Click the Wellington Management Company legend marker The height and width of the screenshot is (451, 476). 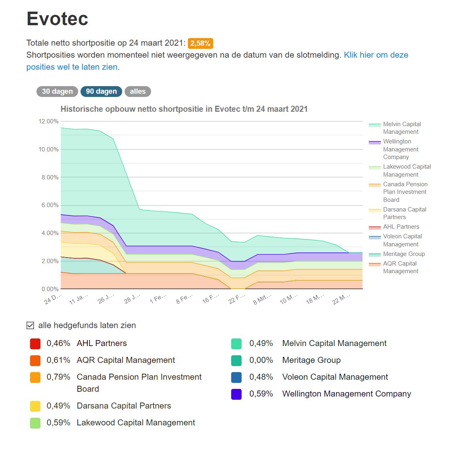click(x=374, y=141)
